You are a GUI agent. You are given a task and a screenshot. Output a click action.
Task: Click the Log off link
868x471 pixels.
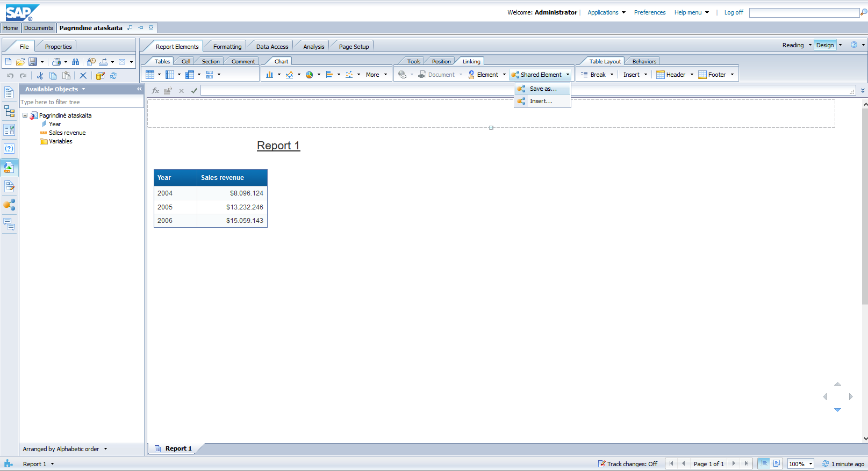tap(733, 12)
